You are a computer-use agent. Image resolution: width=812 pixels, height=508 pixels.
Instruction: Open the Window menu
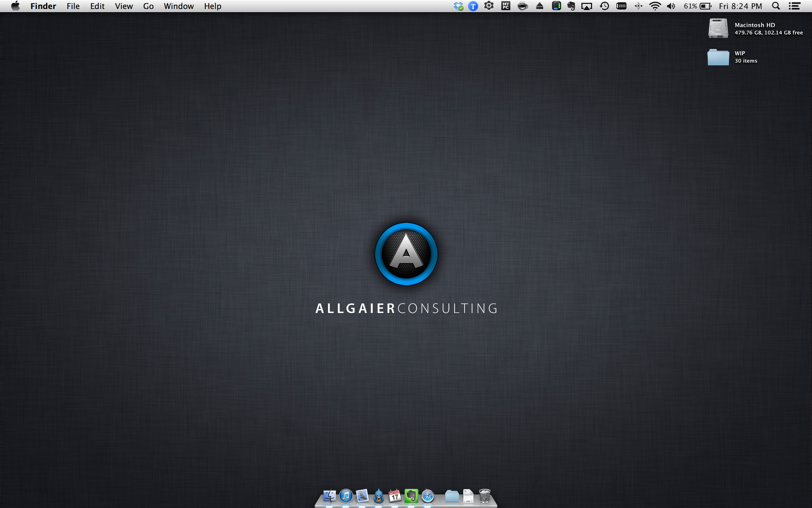(x=179, y=6)
